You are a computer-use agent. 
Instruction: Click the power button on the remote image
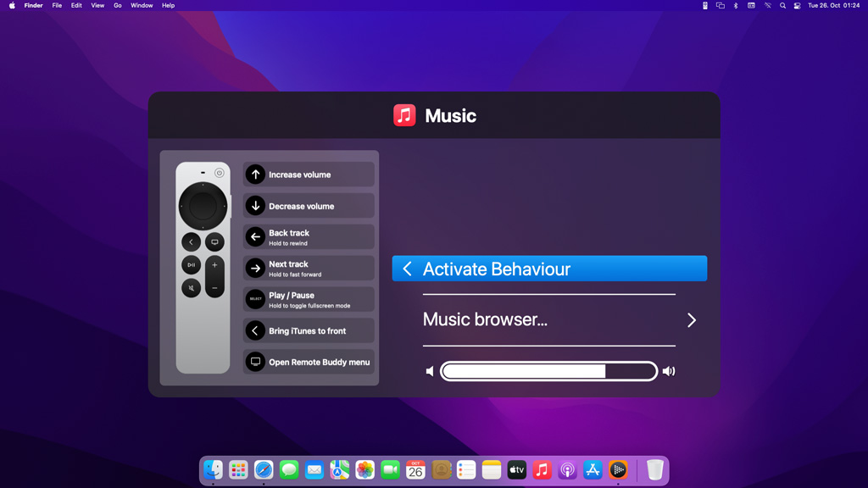[220, 173]
